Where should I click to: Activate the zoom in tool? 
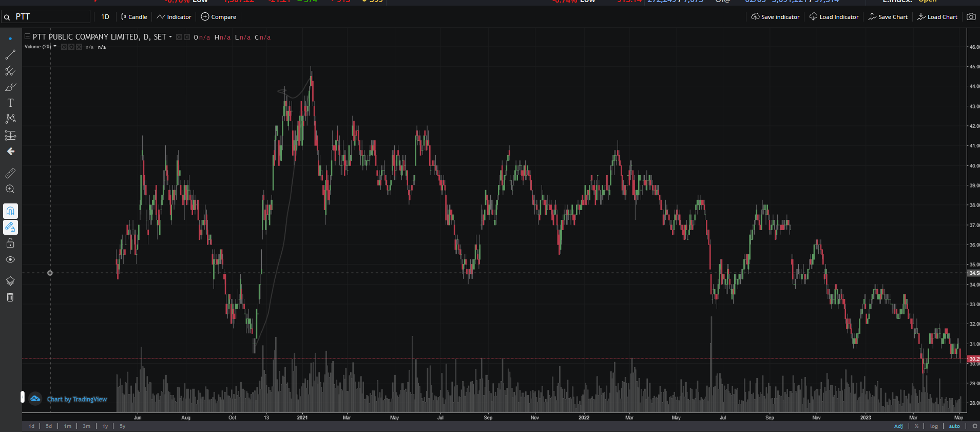point(10,189)
